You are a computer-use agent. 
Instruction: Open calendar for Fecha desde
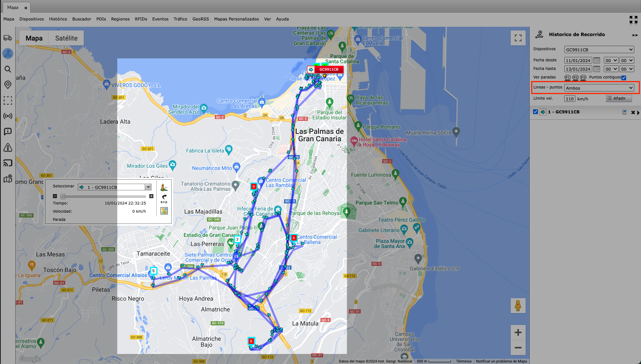pos(596,60)
